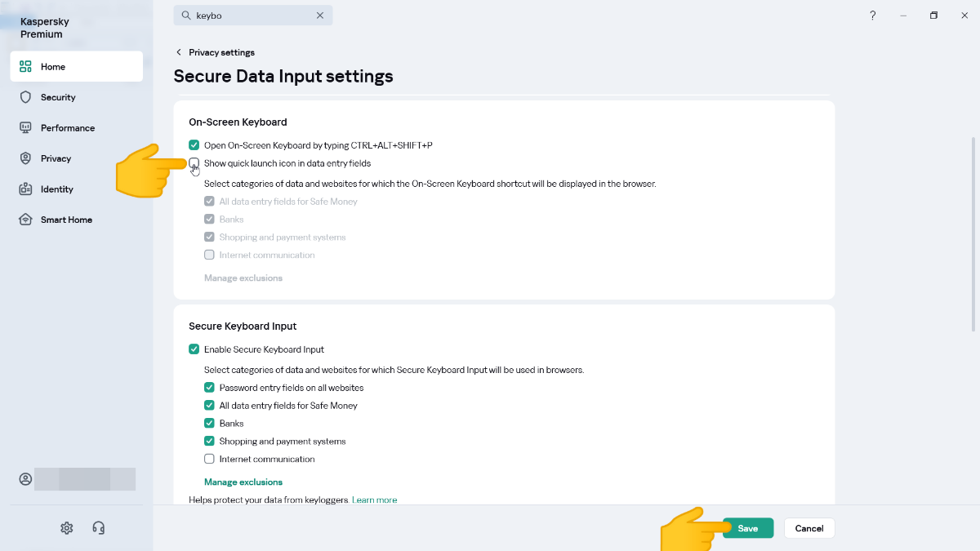Open the Performance monitor icon
Viewport: 980px width, 551px height.
(x=25, y=128)
